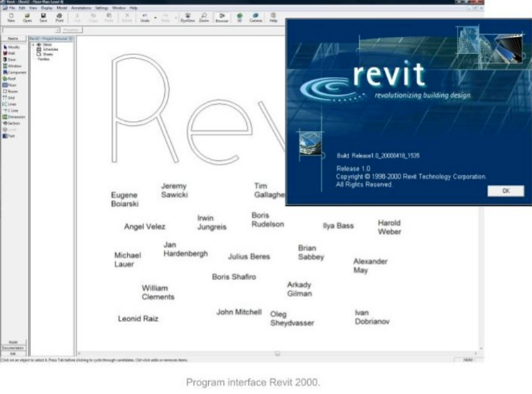Open the type selector combo box
The width and height of the screenshot is (532, 394).
31,31
